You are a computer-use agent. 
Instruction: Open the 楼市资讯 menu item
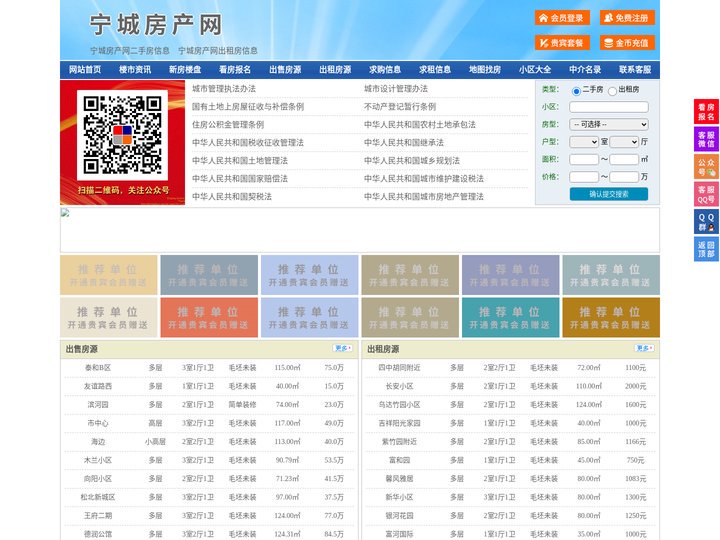(x=135, y=70)
